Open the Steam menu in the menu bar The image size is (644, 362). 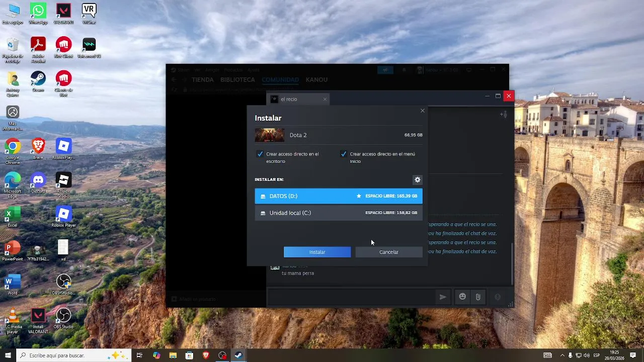(183, 70)
